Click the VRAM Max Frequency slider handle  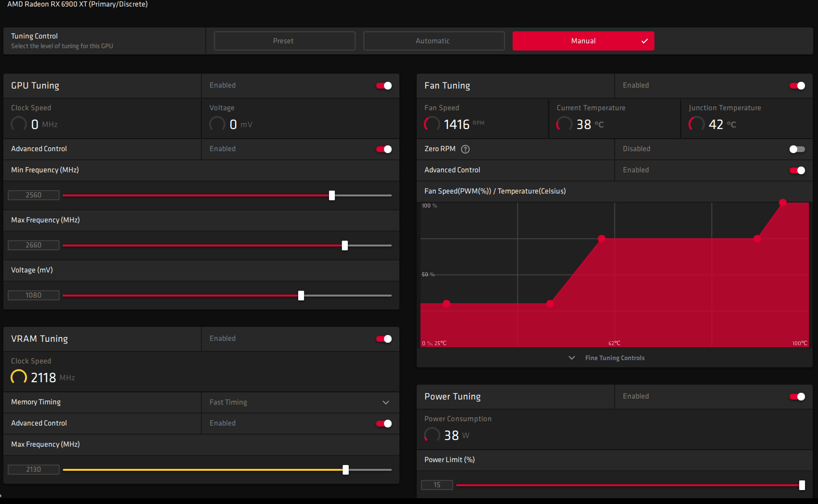(346, 470)
